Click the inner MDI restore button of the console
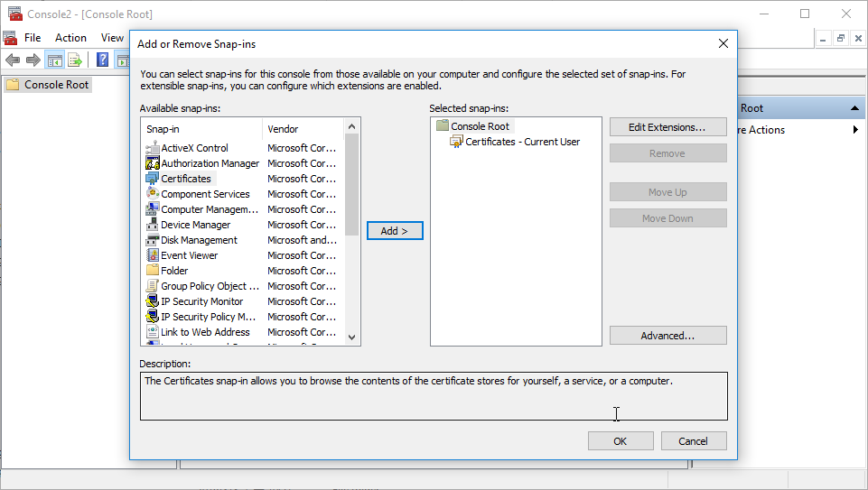Screen dimensions: 868x490 click(x=840, y=38)
